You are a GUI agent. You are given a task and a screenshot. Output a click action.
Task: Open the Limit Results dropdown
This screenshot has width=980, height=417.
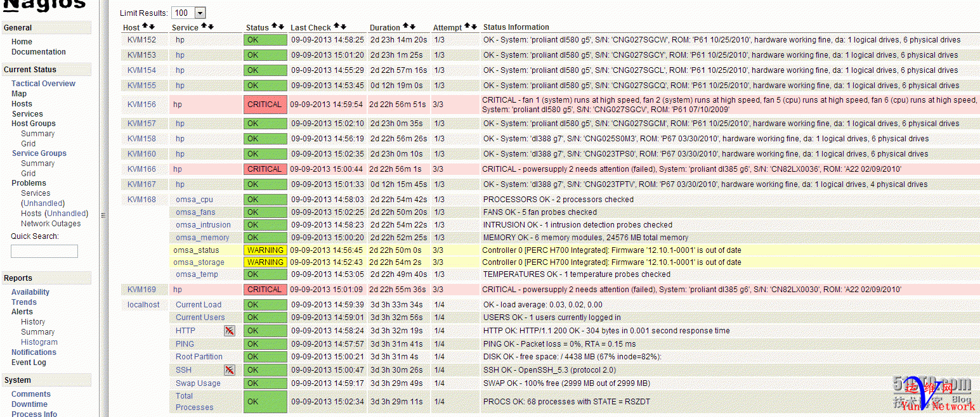point(189,13)
